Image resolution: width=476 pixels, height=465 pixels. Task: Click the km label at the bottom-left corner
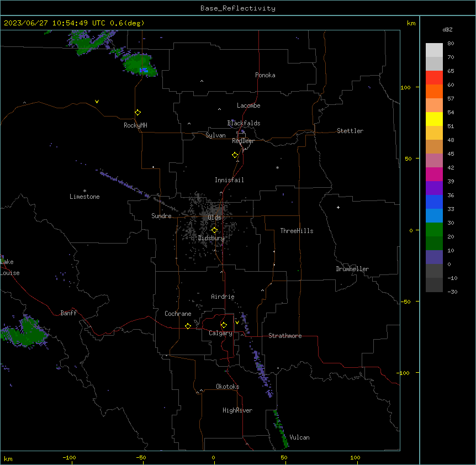pyautogui.click(x=8, y=458)
